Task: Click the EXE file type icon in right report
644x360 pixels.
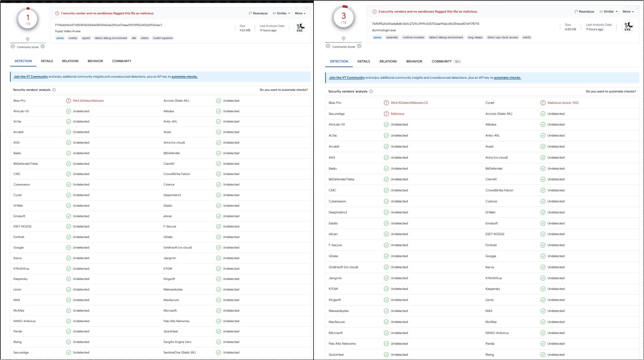Action: [628, 26]
